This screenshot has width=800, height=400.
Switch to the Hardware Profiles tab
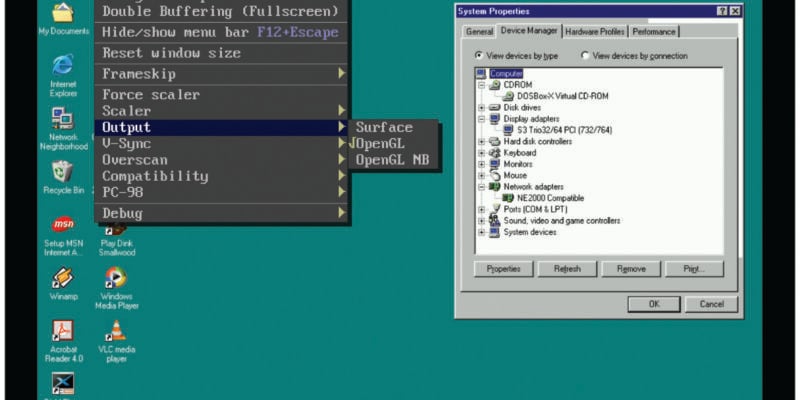point(595,32)
